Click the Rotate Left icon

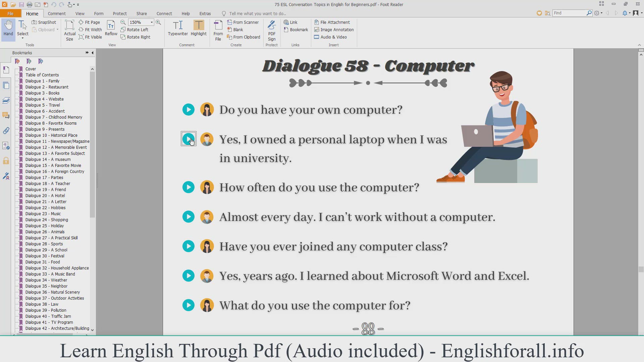click(x=123, y=29)
